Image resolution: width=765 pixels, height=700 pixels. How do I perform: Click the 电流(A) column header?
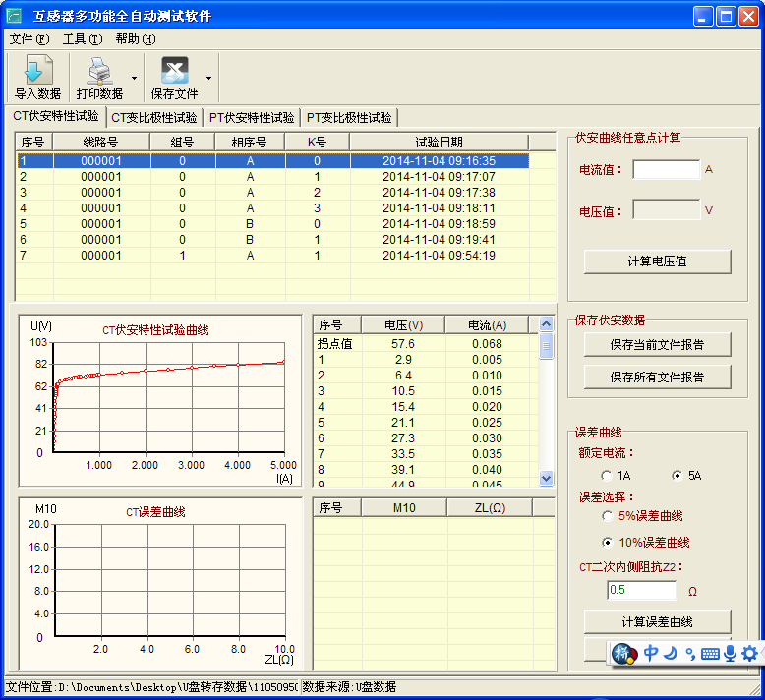pyautogui.click(x=487, y=324)
